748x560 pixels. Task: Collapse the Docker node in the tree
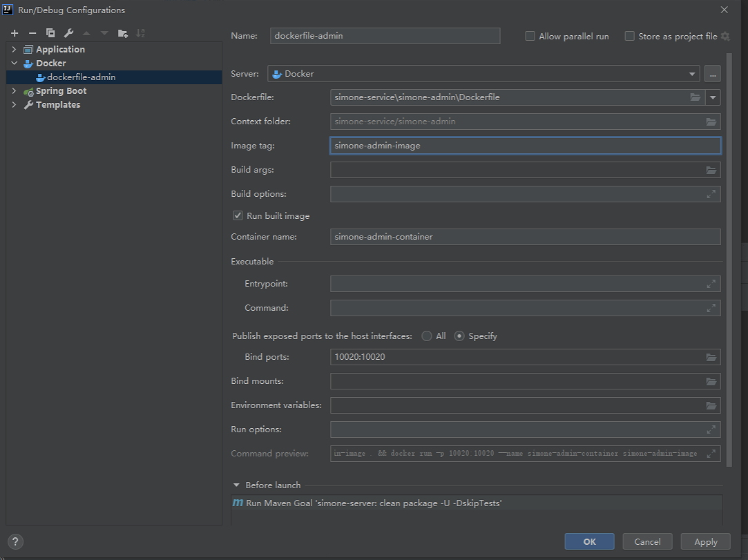pyautogui.click(x=14, y=63)
